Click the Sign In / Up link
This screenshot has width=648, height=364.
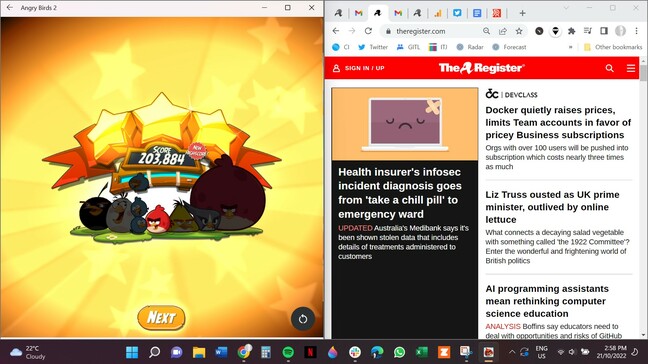tap(359, 68)
